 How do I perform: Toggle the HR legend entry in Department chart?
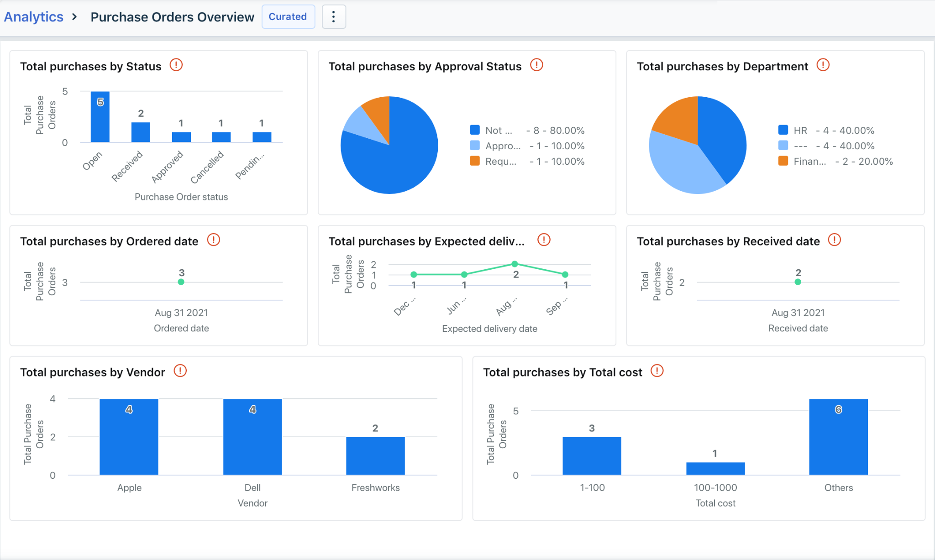tap(800, 131)
